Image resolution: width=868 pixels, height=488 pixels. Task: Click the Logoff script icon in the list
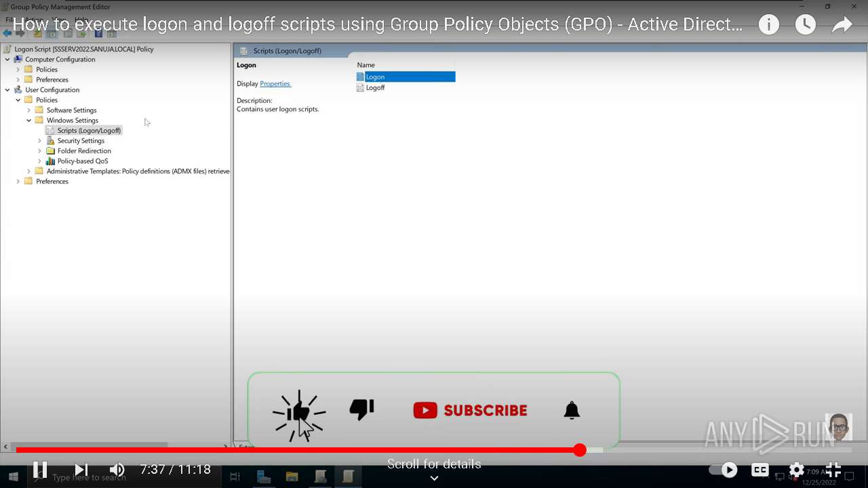(x=360, y=87)
